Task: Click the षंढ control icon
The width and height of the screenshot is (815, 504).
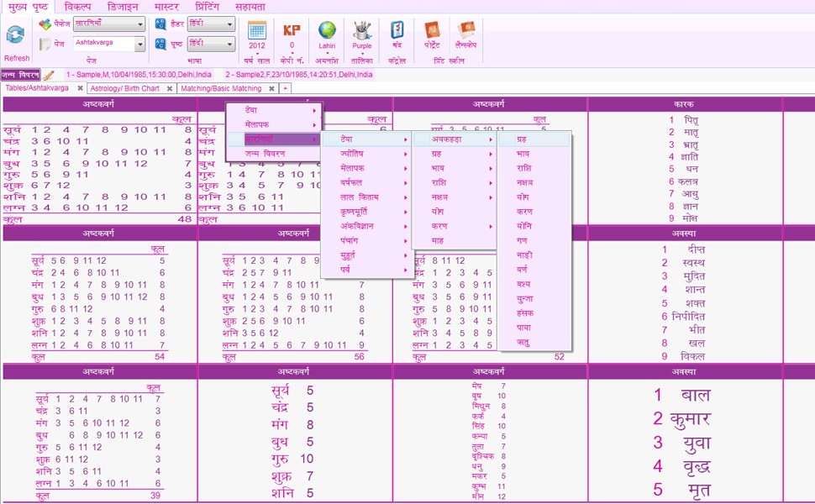Action: pos(397,29)
